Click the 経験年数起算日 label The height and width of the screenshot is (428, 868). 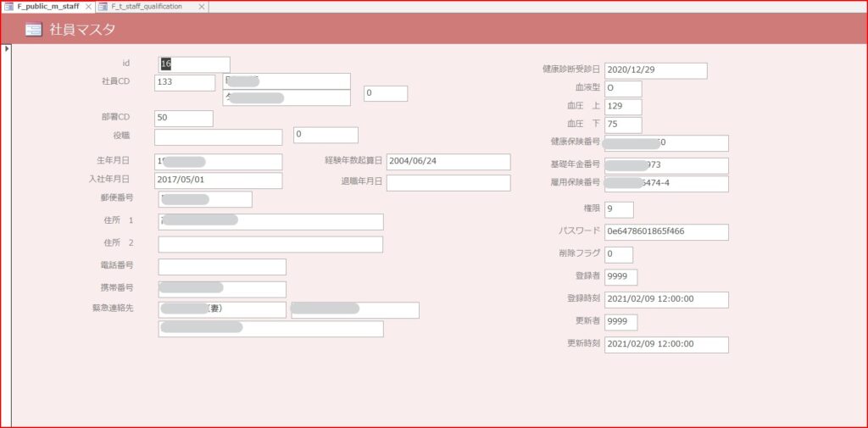pos(353,160)
